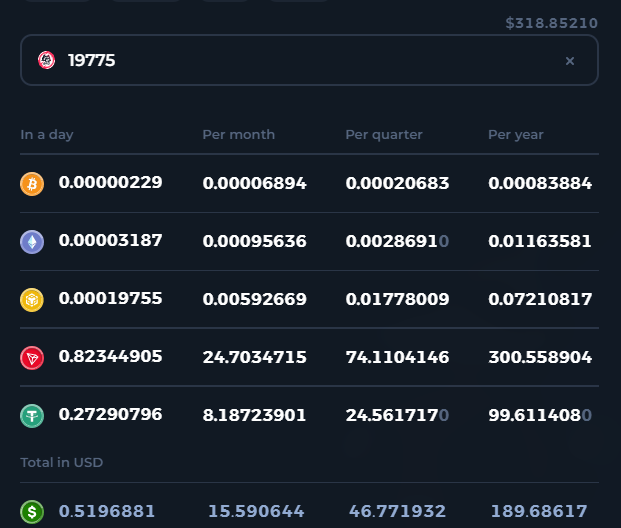Click the "Per quarter" column header
This screenshot has height=528, width=621.
pyautogui.click(x=384, y=135)
